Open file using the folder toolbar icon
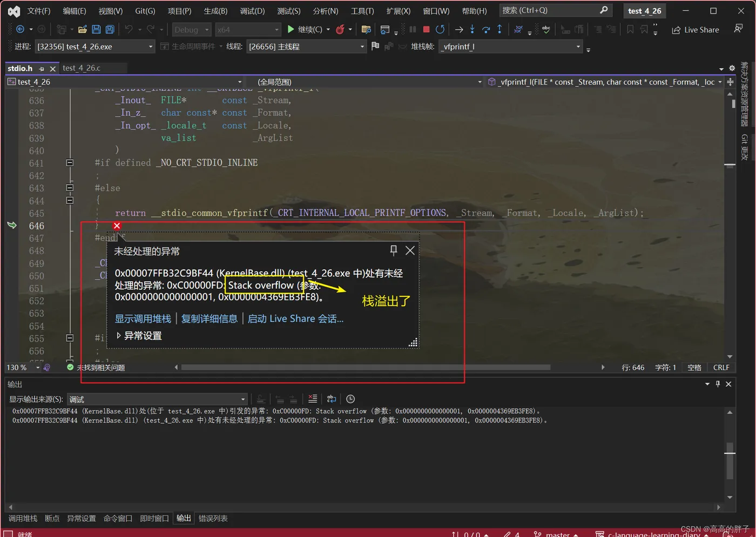 [x=82, y=29]
